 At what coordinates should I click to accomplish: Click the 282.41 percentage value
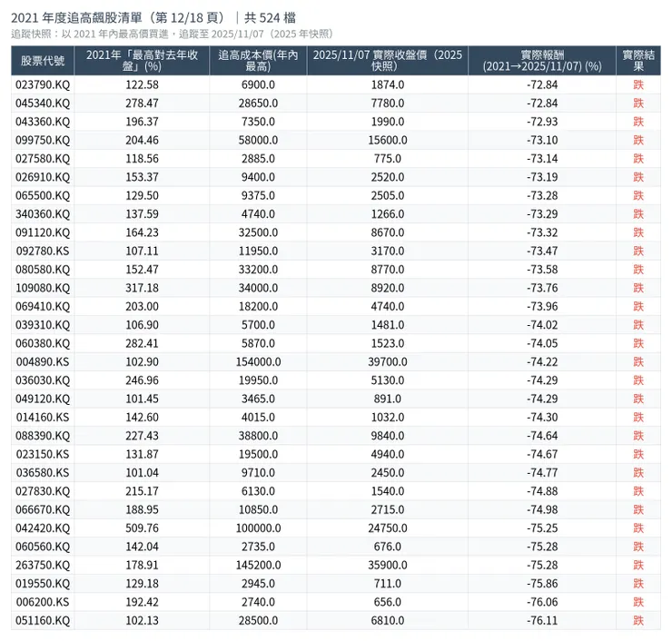(x=142, y=343)
